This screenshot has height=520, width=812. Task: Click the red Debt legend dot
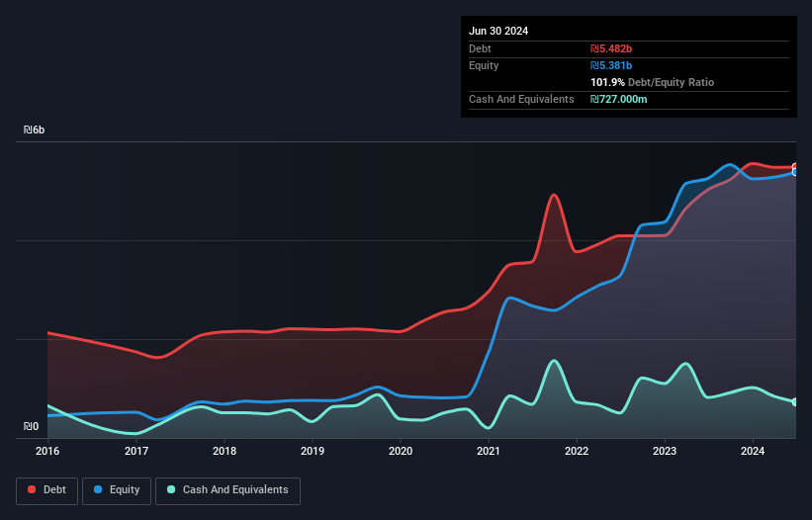point(32,489)
